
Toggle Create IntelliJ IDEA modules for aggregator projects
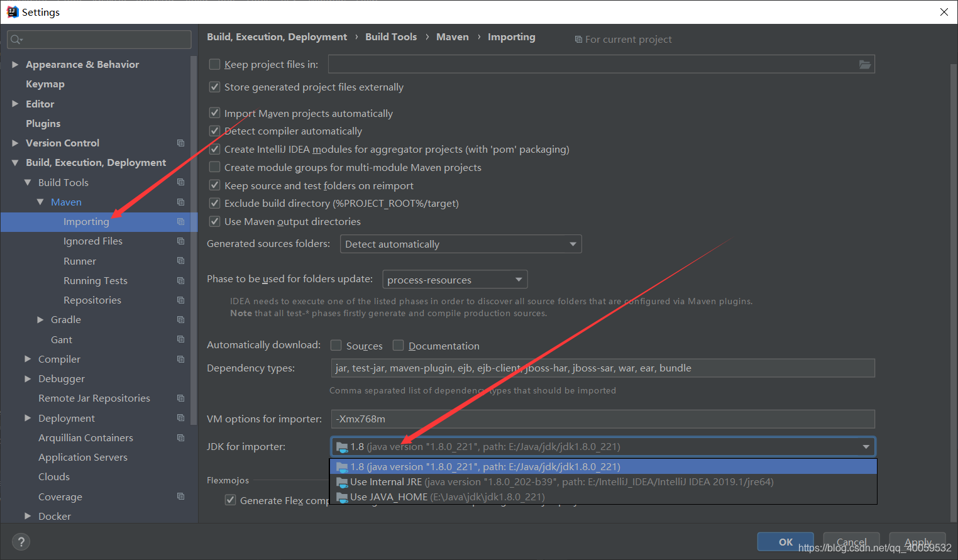214,149
